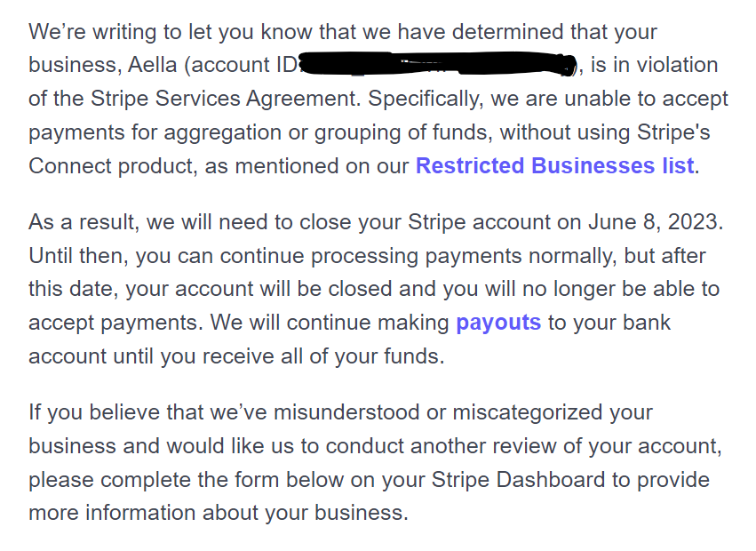Click the phrase Stripe Services Agreement
The image size is (756, 551).
click(224, 99)
